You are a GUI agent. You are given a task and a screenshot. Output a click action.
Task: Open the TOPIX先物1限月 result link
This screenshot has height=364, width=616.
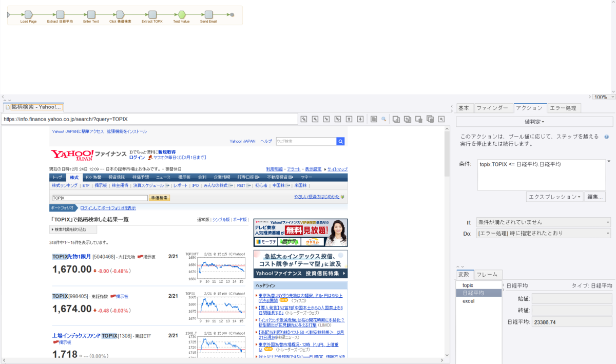(x=71, y=256)
